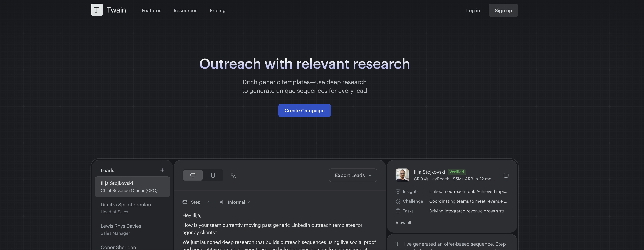Click the Challenge puzzle icon
Viewport: 644px width, 250px height.
click(398, 201)
